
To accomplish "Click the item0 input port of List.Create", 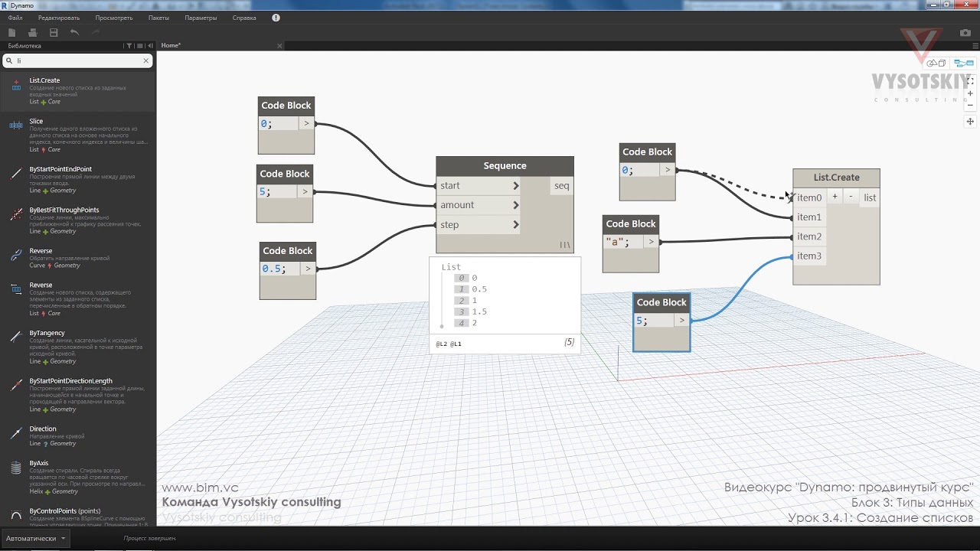I will click(809, 197).
